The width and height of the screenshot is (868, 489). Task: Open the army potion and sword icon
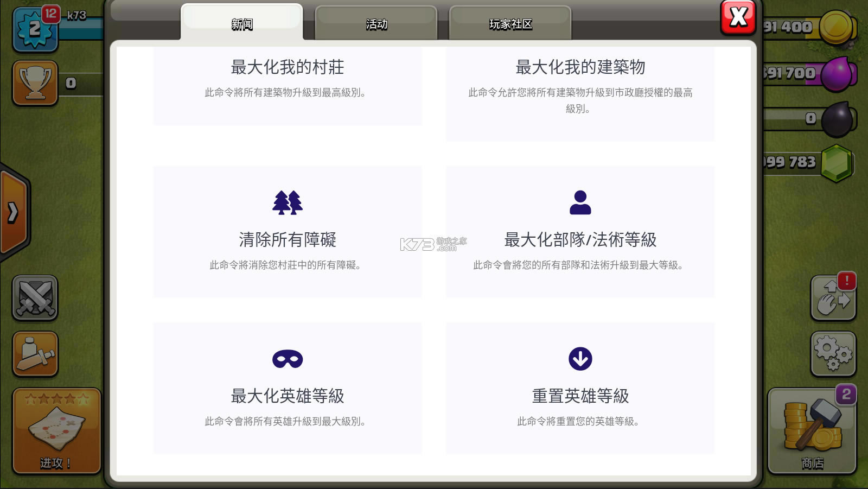click(35, 354)
